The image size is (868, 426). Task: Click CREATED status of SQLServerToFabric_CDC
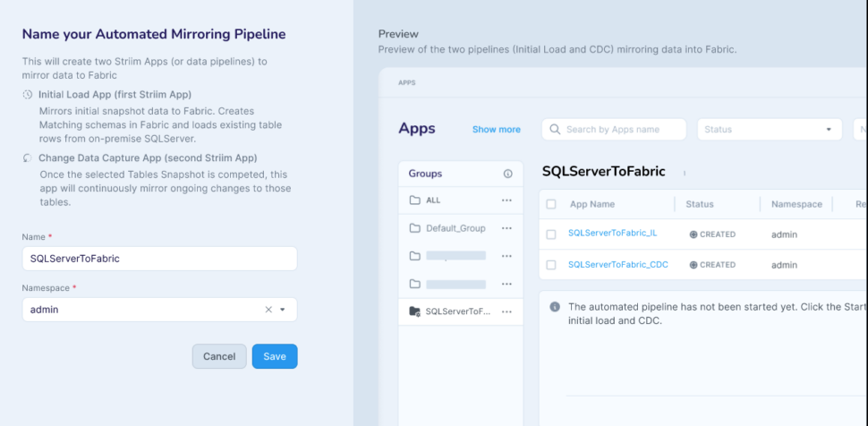point(712,265)
